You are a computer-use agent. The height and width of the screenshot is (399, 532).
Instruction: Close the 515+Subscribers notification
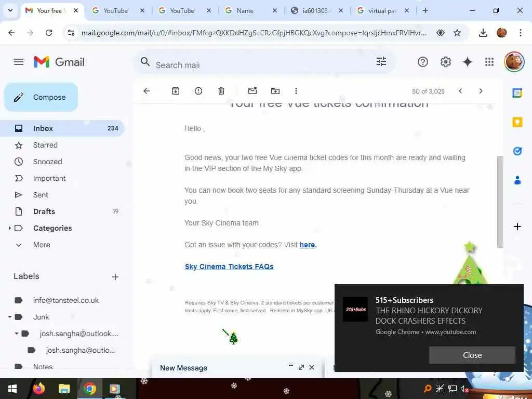[472, 355]
